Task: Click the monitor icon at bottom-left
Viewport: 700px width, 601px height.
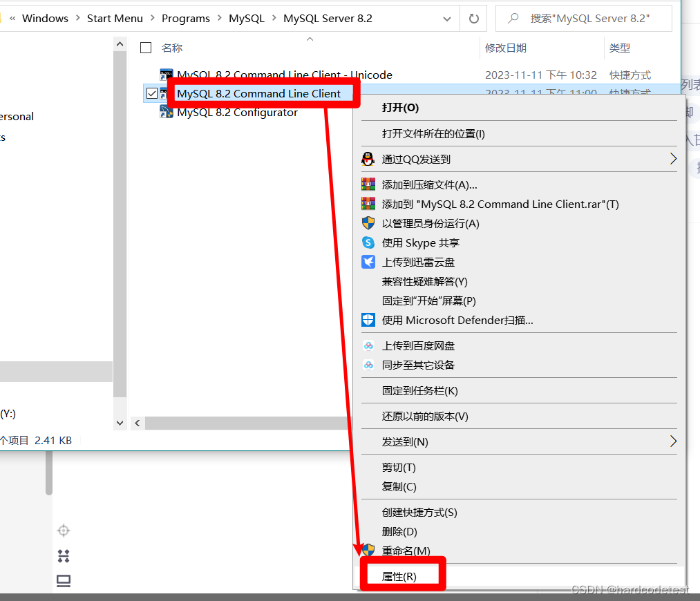Action: pyautogui.click(x=64, y=581)
